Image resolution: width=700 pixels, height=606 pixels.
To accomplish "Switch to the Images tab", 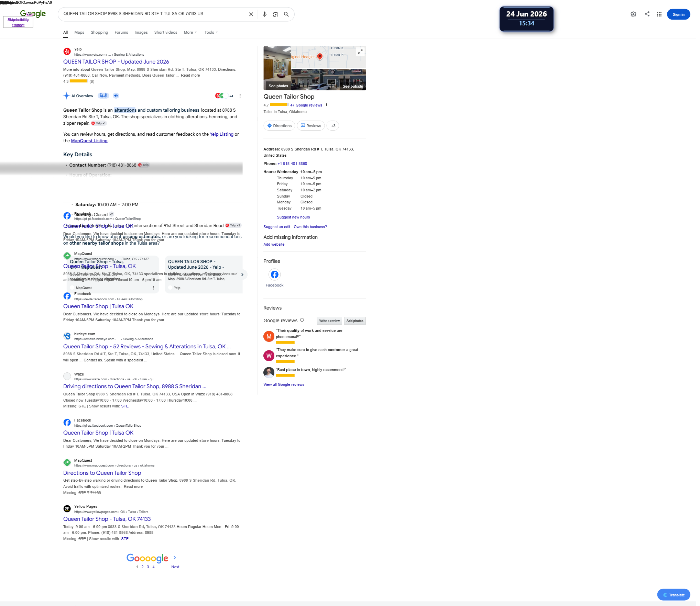I will coord(141,32).
